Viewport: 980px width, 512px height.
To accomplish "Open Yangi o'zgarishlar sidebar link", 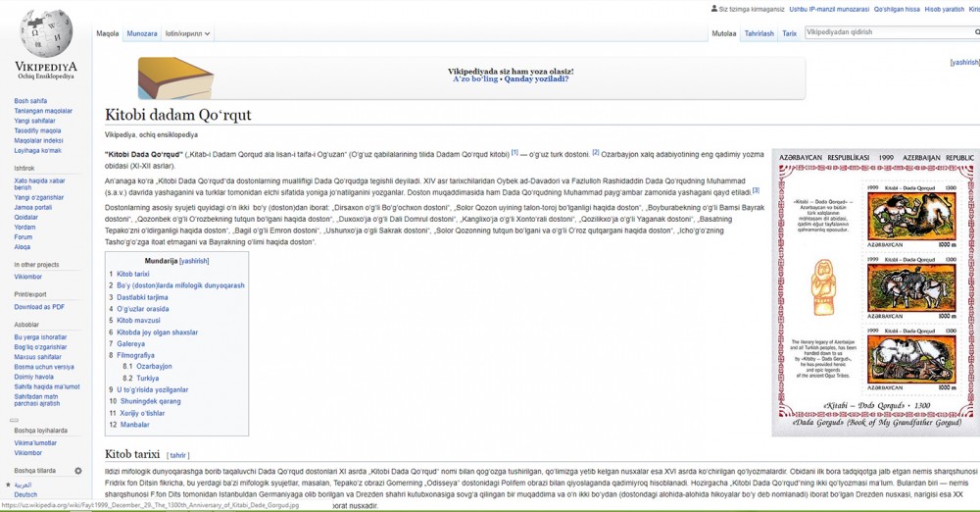I will pos(39,198).
